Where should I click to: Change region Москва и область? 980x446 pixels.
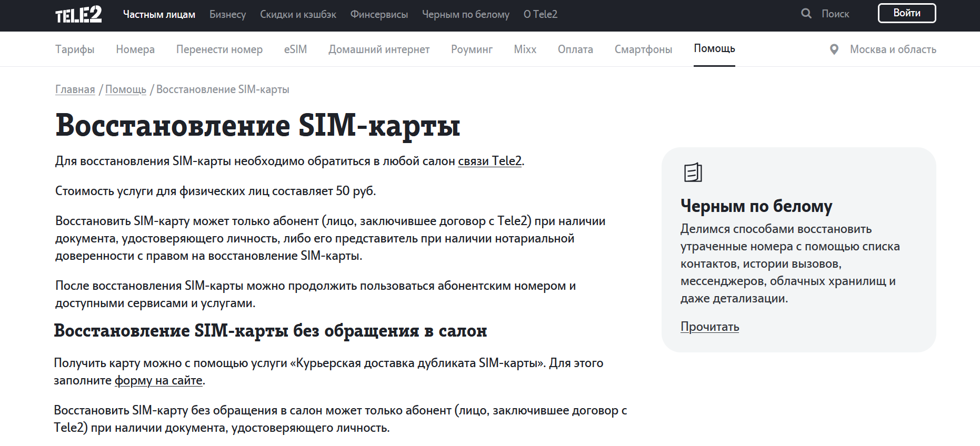893,49
